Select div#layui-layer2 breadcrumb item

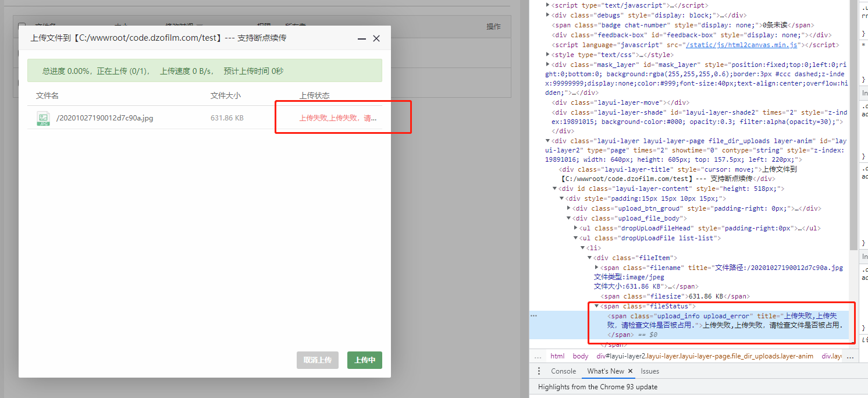(705, 356)
